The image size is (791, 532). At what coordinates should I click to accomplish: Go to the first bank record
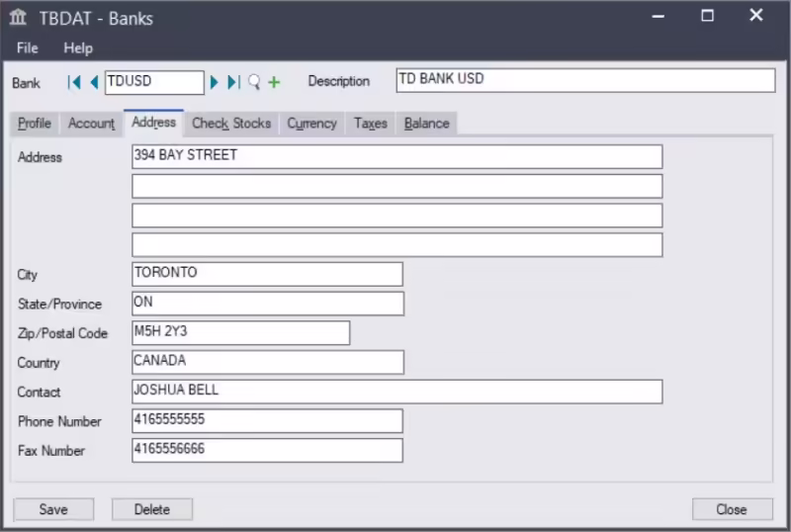[74, 82]
